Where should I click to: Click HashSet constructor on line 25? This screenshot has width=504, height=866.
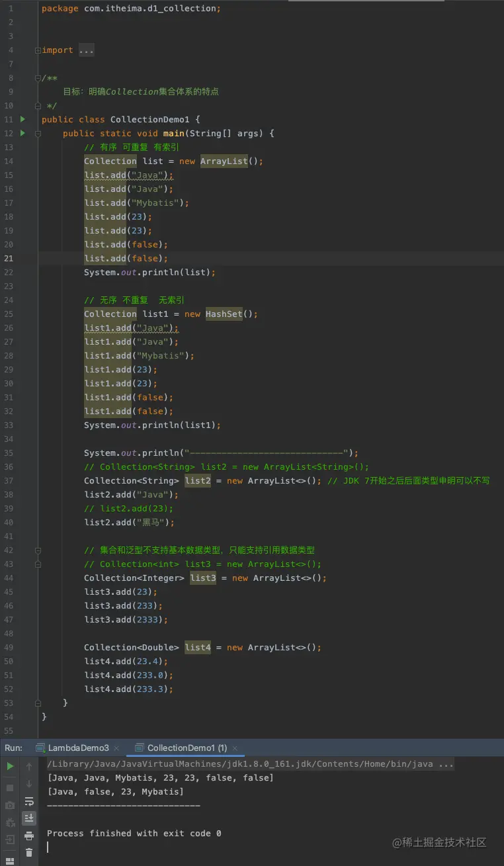coord(224,314)
